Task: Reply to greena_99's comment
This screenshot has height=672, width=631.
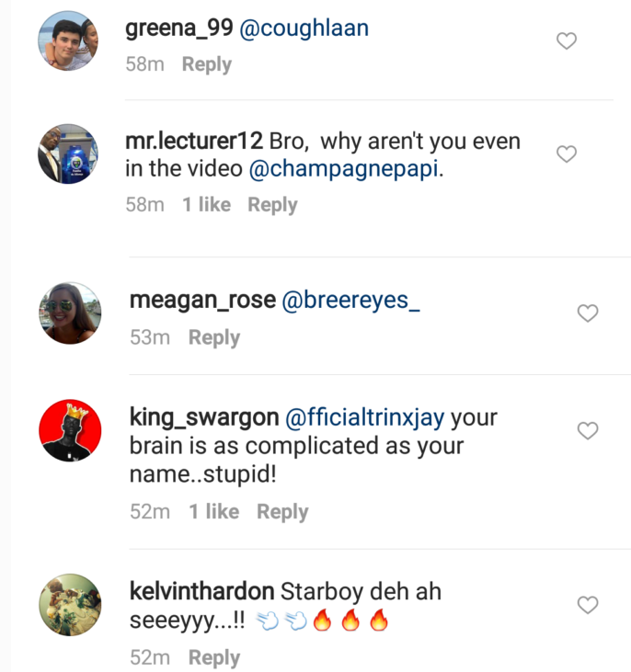Action: [206, 64]
